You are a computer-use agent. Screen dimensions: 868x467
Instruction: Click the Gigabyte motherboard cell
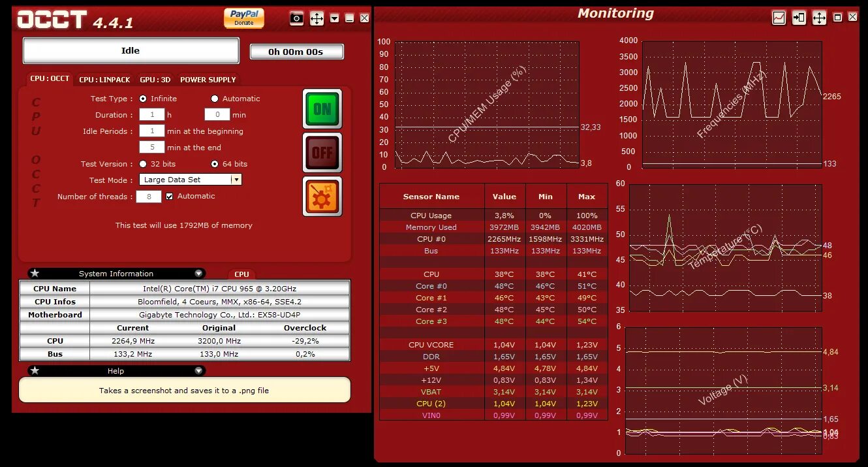pyautogui.click(x=219, y=315)
